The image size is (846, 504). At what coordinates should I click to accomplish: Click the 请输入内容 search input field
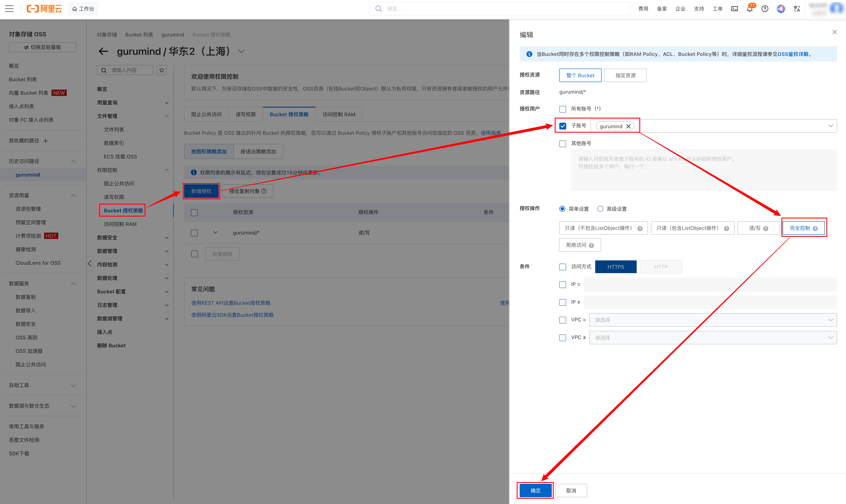click(x=126, y=70)
